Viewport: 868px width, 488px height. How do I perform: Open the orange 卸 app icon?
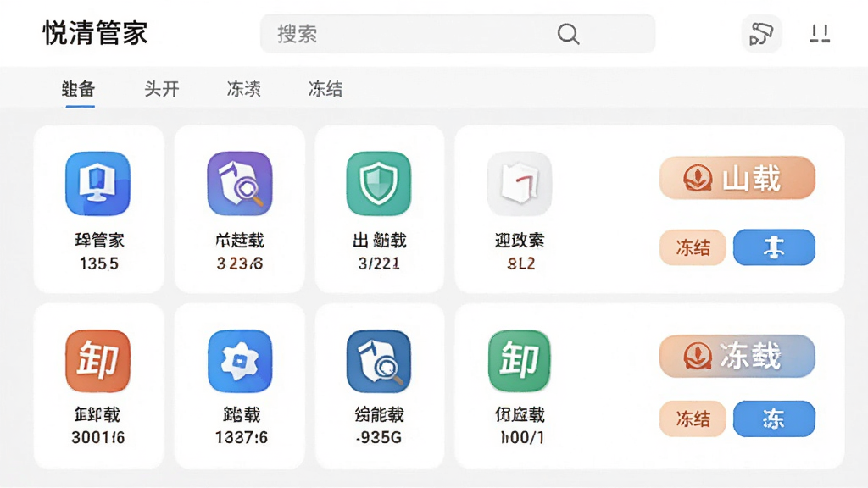98,361
